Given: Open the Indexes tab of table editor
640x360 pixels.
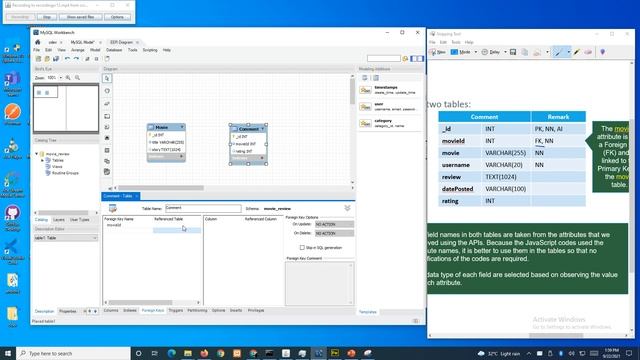Looking at the screenshot, I should [x=130, y=311].
